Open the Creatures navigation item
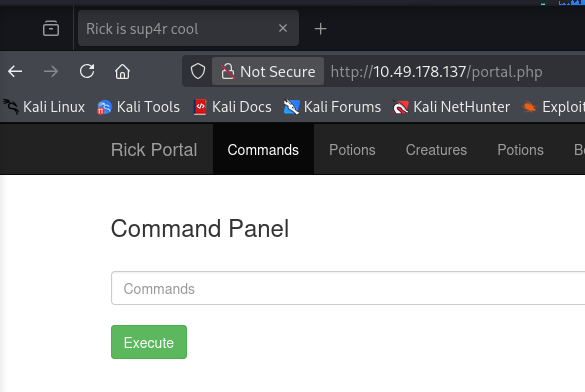This screenshot has height=392, width=585. pos(436,150)
